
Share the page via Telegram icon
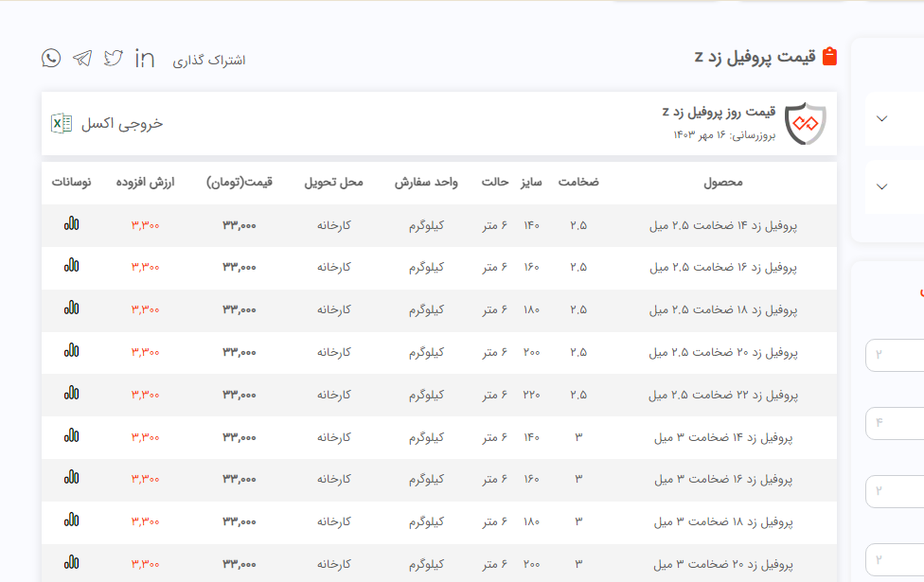(x=82, y=59)
